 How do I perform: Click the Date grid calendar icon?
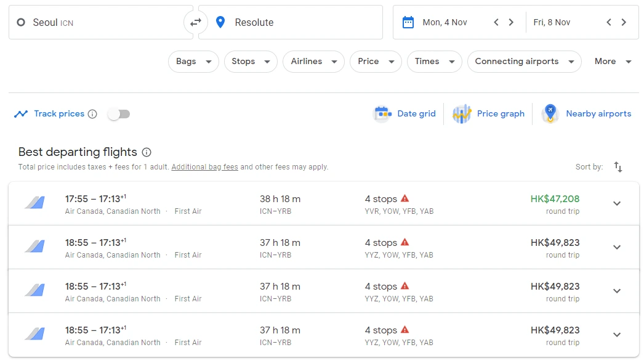point(382,114)
